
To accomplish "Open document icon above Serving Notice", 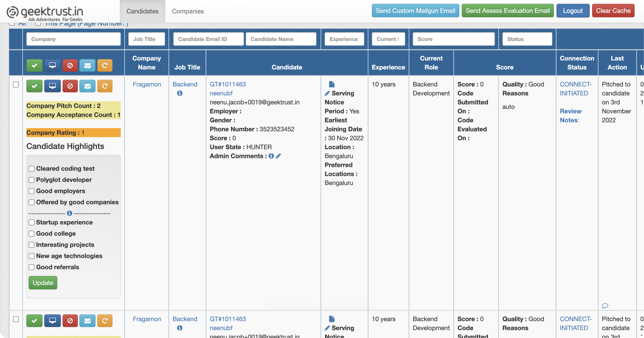I will click(332, 84).
